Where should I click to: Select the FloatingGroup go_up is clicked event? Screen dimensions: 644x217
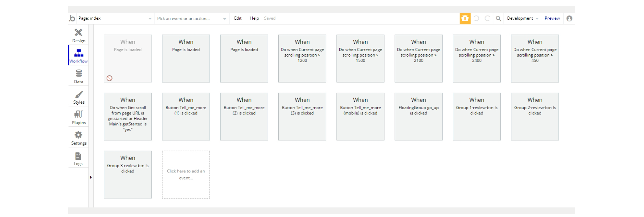(x=418, y=117)
